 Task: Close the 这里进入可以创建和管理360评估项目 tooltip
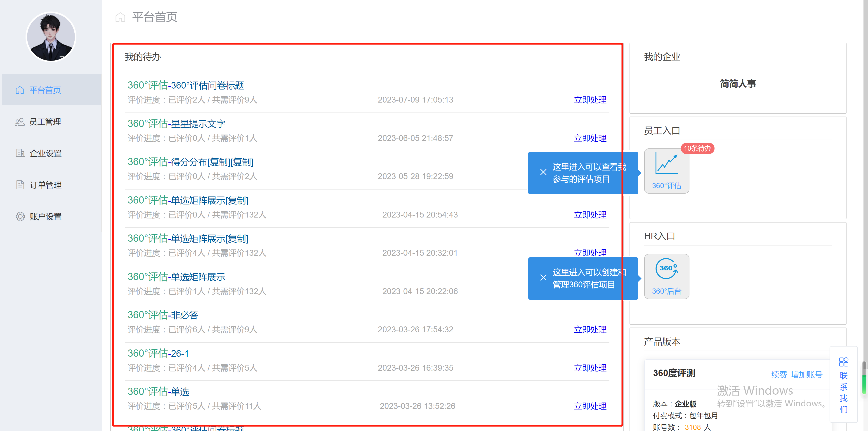coord(543,277)
